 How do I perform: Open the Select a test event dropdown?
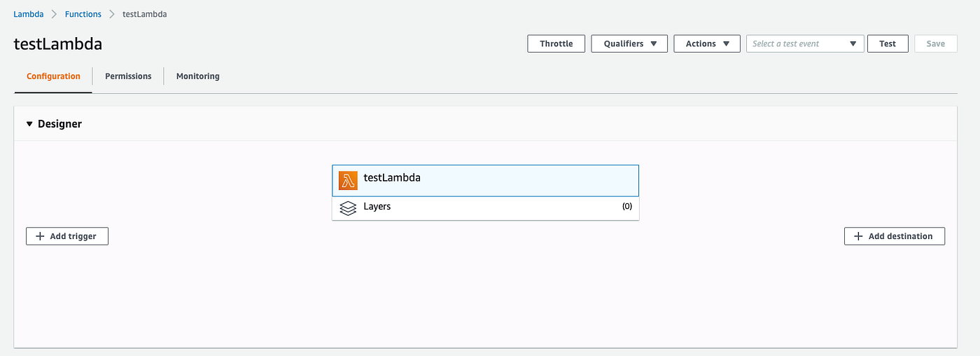pyautogui.click(x=805, y=43)
